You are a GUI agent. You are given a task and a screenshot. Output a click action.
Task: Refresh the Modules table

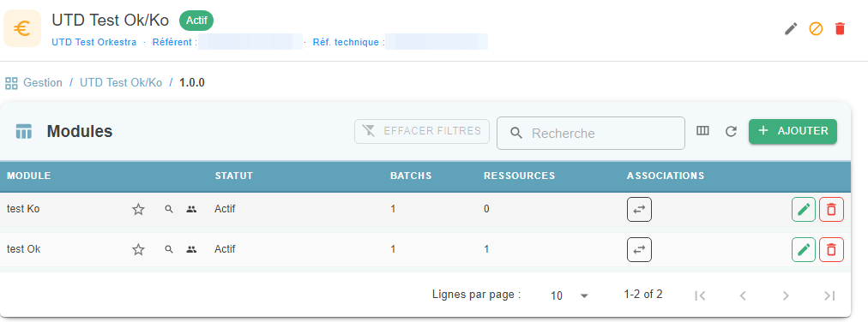(x=732, y=131)
